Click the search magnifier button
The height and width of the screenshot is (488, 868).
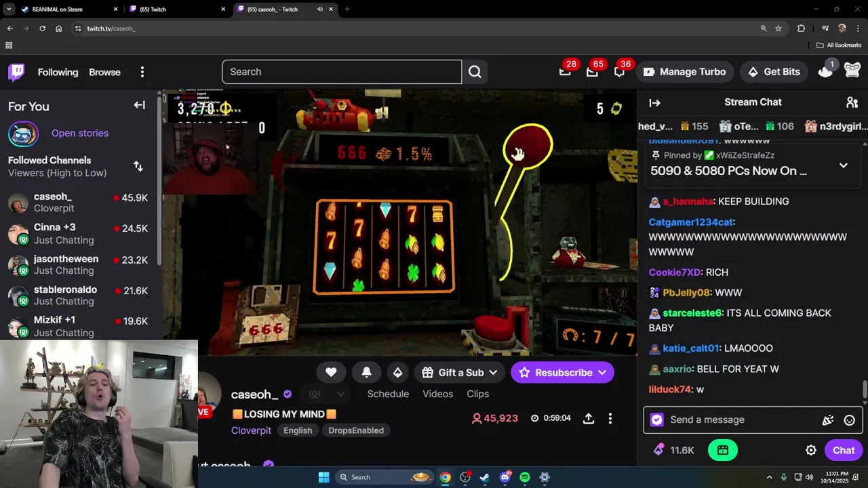pos(475,72)
